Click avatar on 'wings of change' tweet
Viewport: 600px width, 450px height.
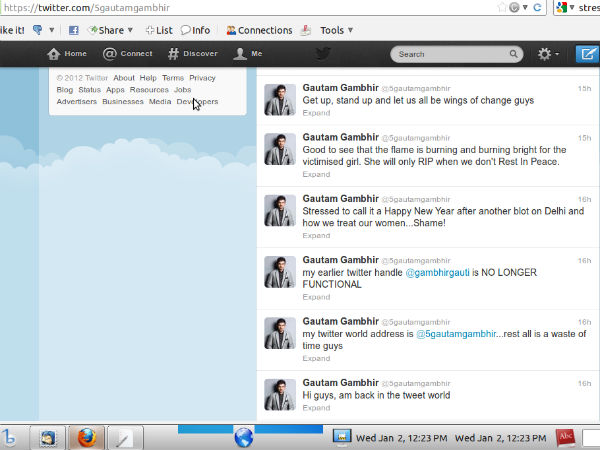pos(280,100)
